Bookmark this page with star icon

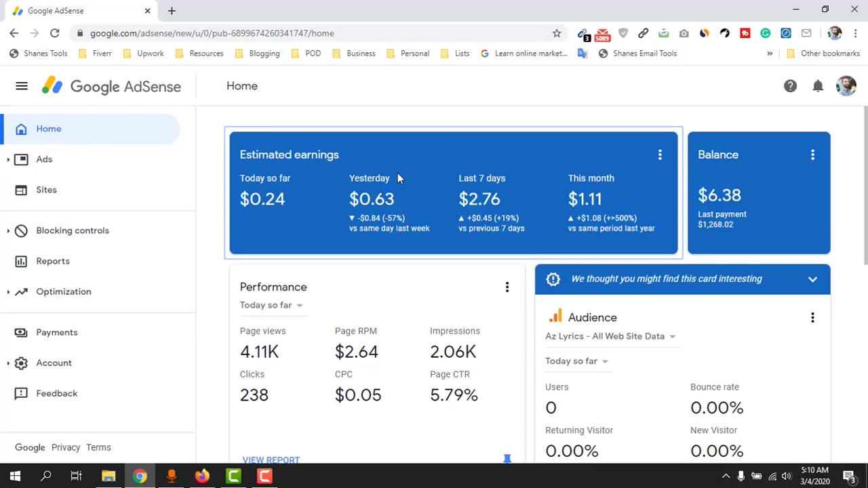(557, 33)
